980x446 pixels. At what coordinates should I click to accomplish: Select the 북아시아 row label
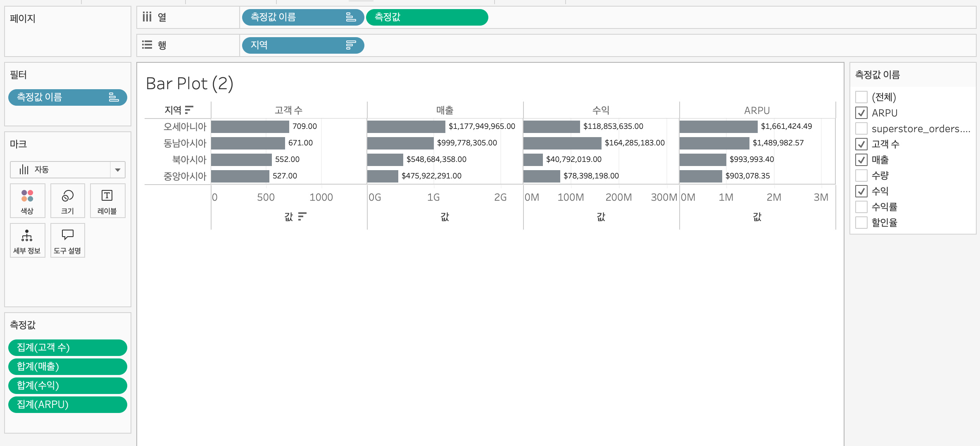coord(189,159)
